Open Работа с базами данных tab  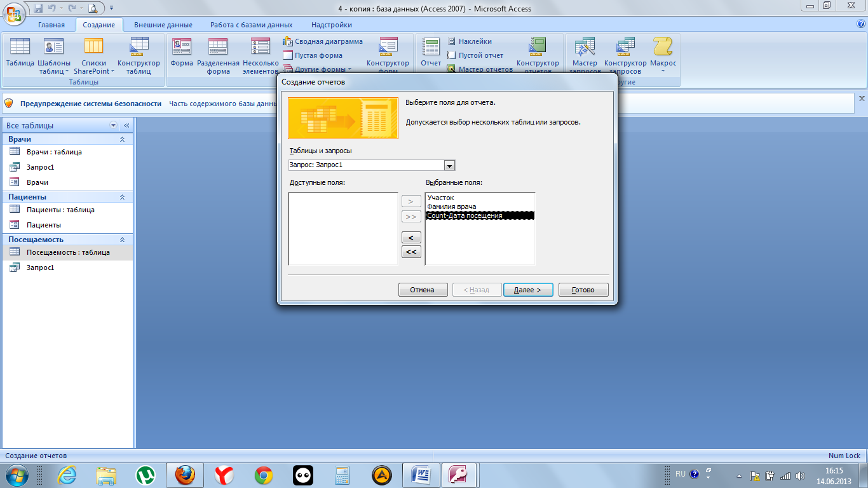(x=252, y=25)
